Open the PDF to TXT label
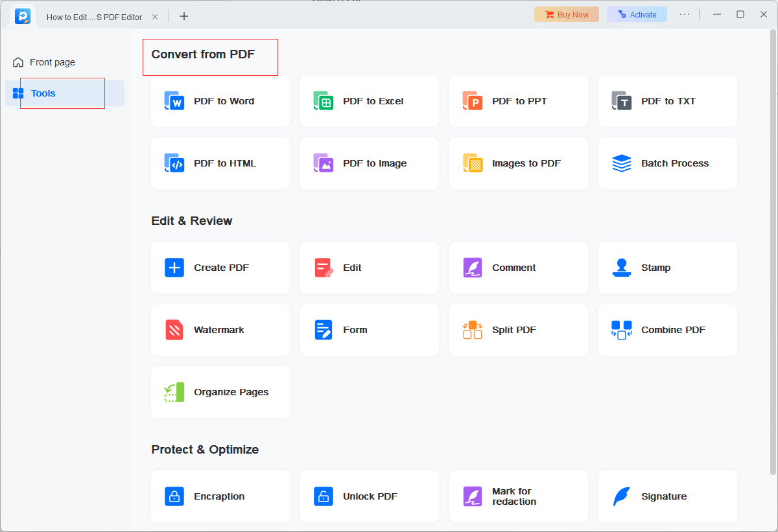778x532 pixels. click(668, 101)
